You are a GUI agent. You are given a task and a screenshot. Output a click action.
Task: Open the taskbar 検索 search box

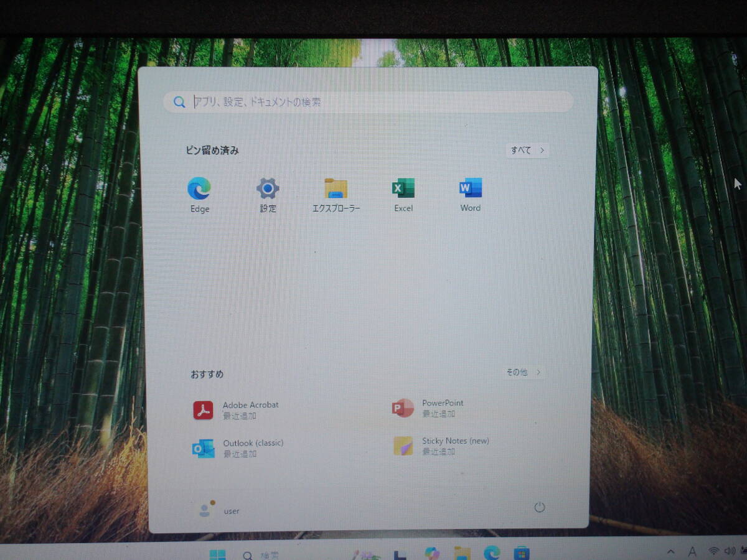[x=261, y=554]
